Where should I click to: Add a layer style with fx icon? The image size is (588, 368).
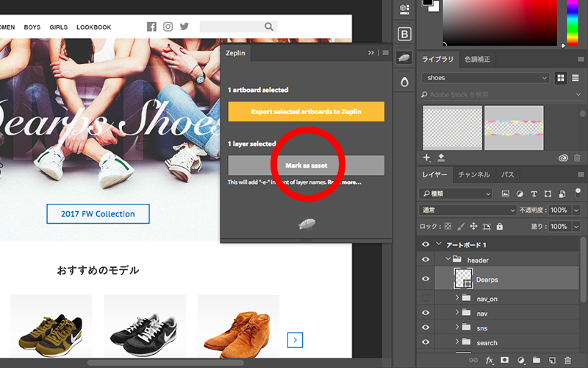490,360
